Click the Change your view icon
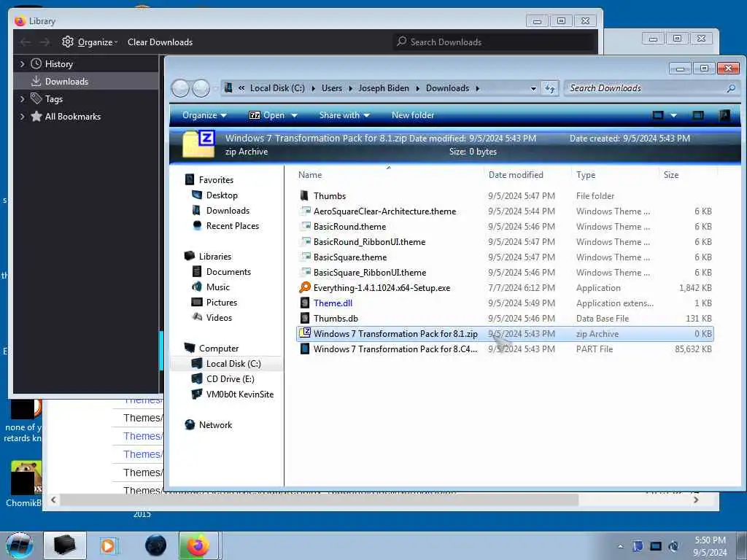This screenshot has width=747, height=560. (x=658, y=115)
